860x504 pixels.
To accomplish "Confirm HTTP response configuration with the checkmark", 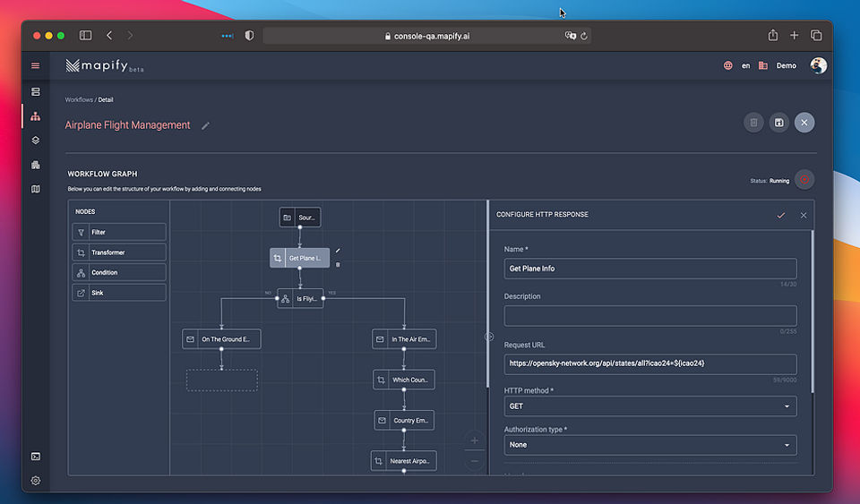I will (780, 215).
